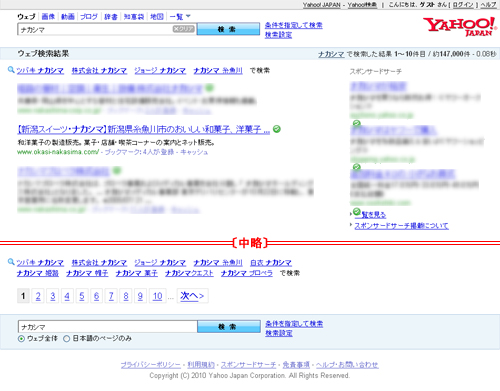Screen dimensions: 500x391
Task: Click the www.okasi-nakasima.com URL text
Action: click(58, 152)
